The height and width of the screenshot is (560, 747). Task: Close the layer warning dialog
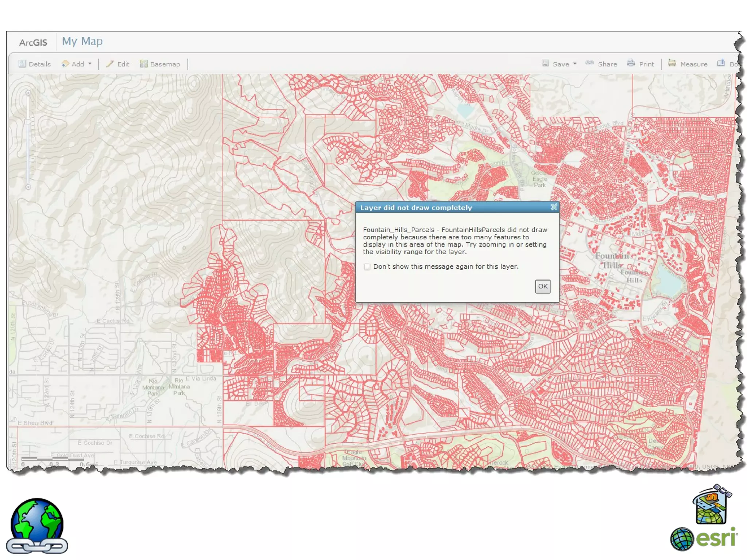coord(554,207)
